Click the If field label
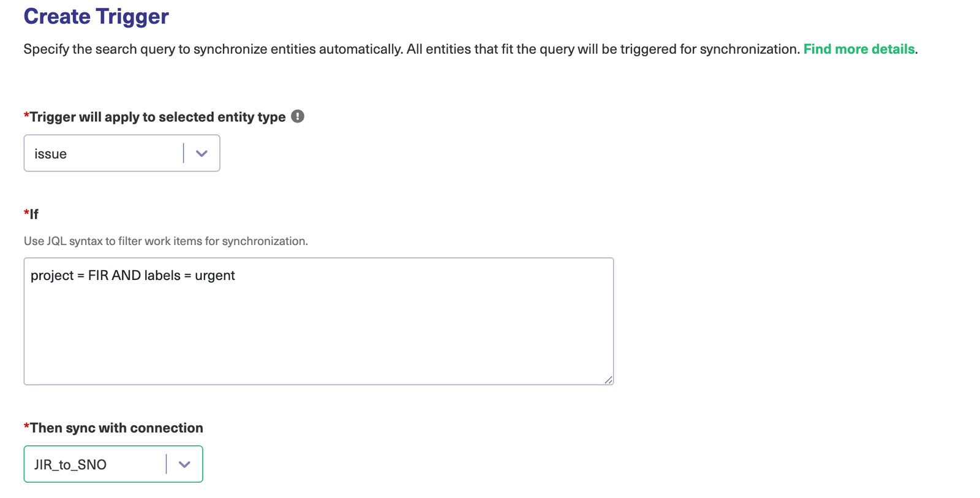Viewport: 980px width, 498px height. coord(34,214)
